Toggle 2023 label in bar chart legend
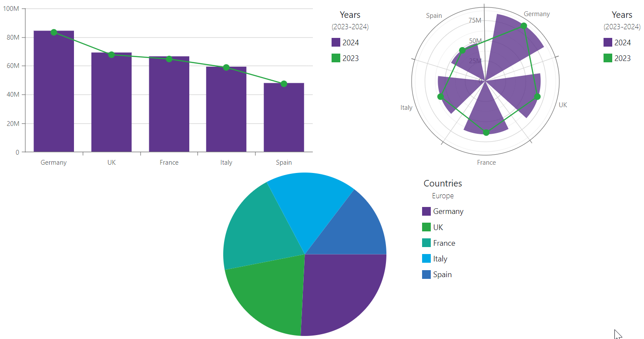 point(351,58)
